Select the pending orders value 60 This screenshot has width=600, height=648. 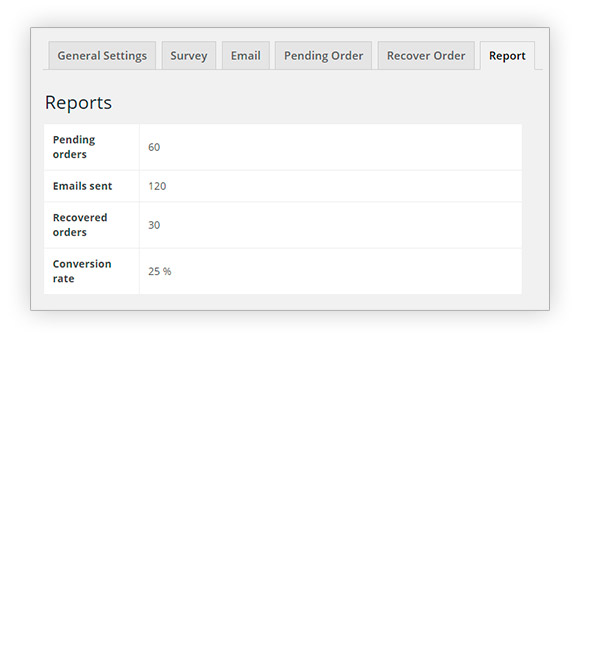click(154, 147)
